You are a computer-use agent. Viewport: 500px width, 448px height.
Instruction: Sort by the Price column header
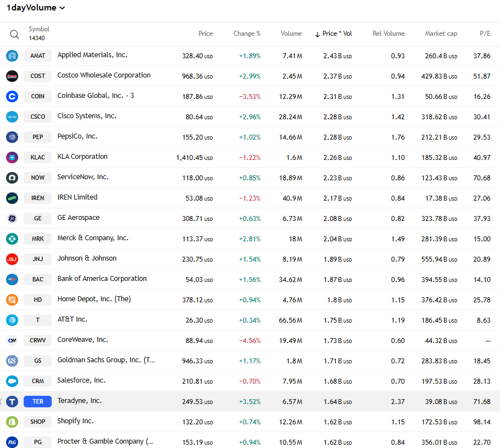tap(205, 34)
